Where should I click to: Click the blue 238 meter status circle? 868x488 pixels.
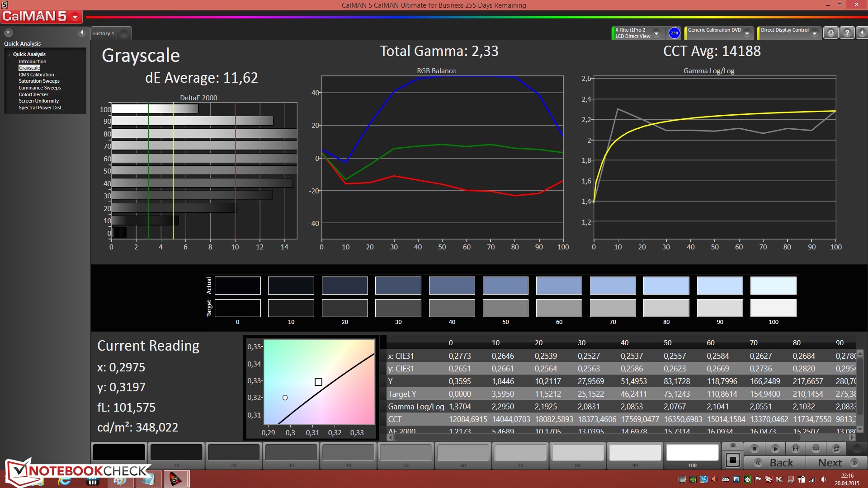point(674,33)
